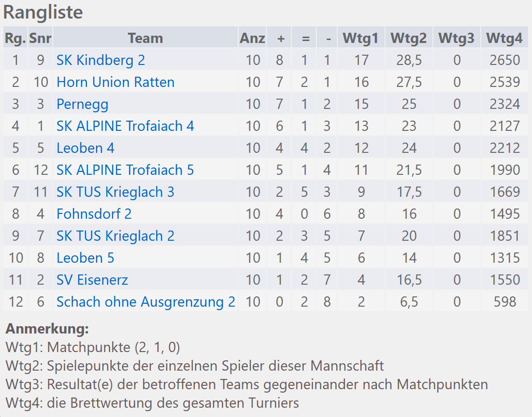Click the Pernegg team link
Viewport: 532px width, 417px height.
82,104
